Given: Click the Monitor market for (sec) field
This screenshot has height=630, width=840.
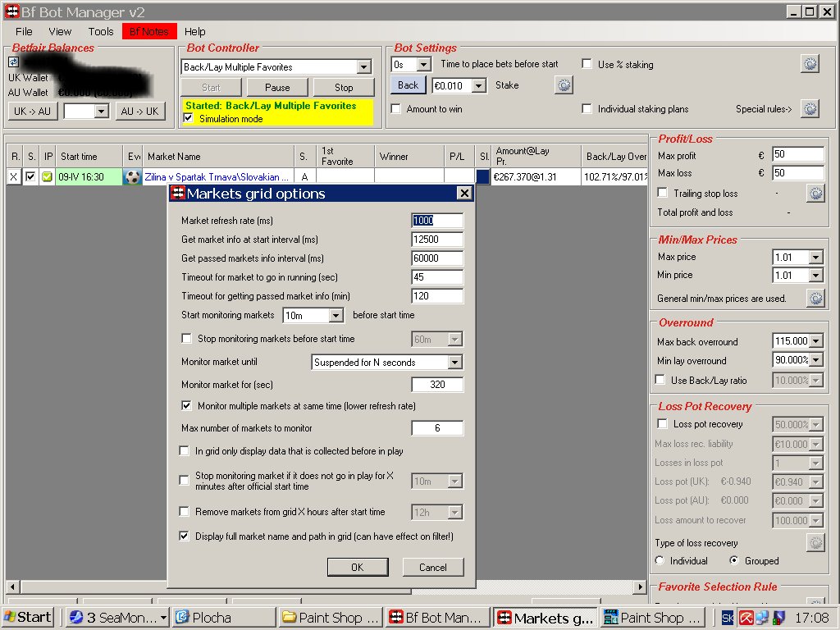Looking at the screenshot, I should click(x=437, y=384).
